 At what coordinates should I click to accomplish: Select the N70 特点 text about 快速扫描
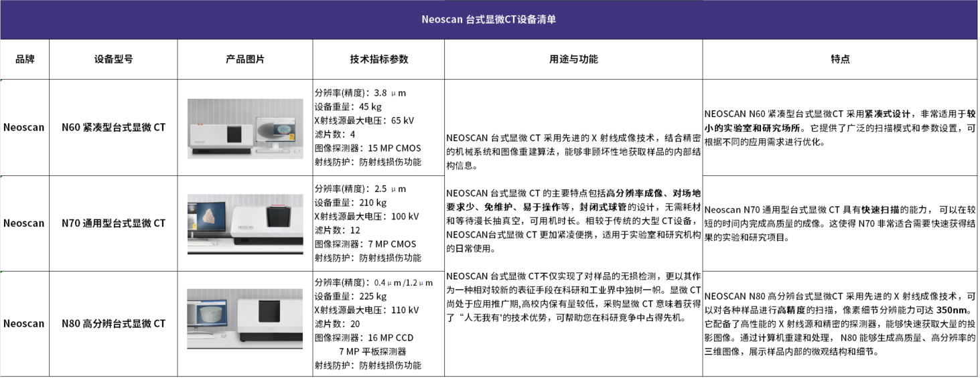point(839,223)
